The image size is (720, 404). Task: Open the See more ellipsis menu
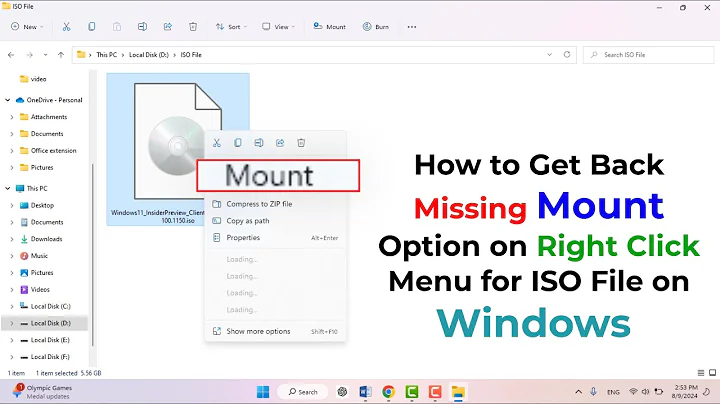pyautogui.click(x=412, y=27)
